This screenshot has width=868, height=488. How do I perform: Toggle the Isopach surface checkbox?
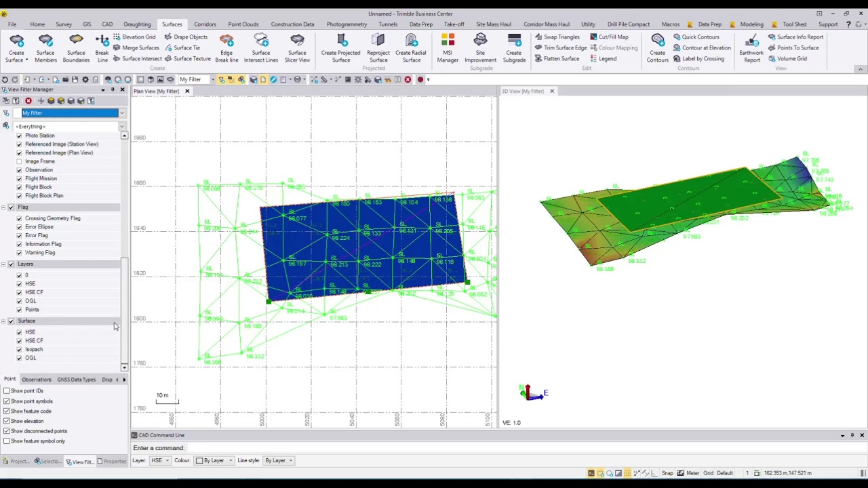pyautogui.click(x=19, y=349)
